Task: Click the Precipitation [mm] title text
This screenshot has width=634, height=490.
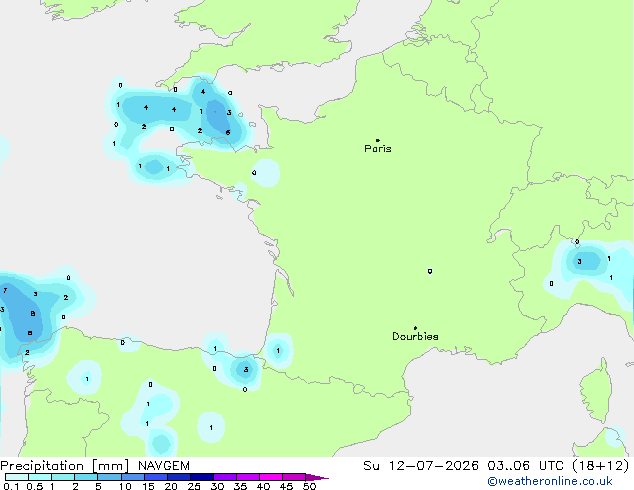Action: point(65,466)
